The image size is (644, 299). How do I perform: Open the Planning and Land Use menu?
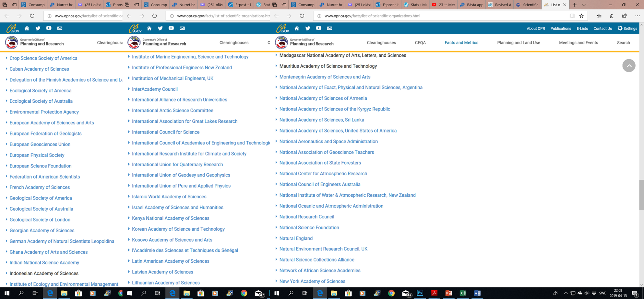519,43
